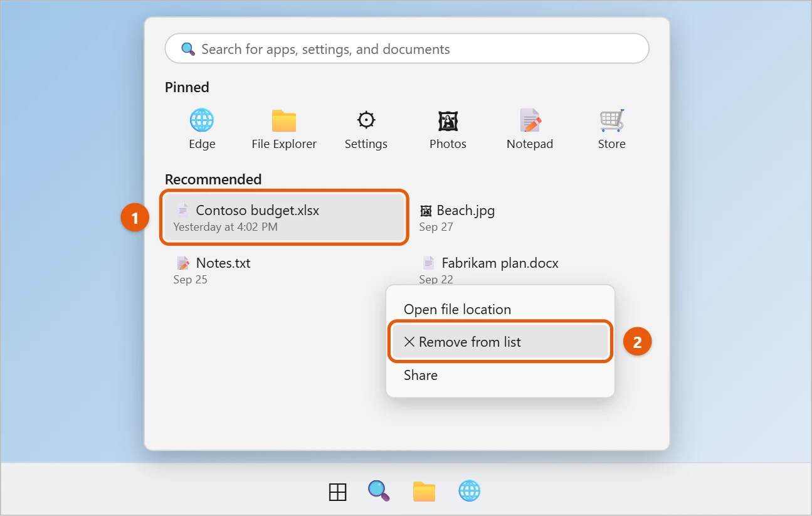Click the Beach.jpg picture icon
This screenshot has width=812, height=516.
pos(426,211)
